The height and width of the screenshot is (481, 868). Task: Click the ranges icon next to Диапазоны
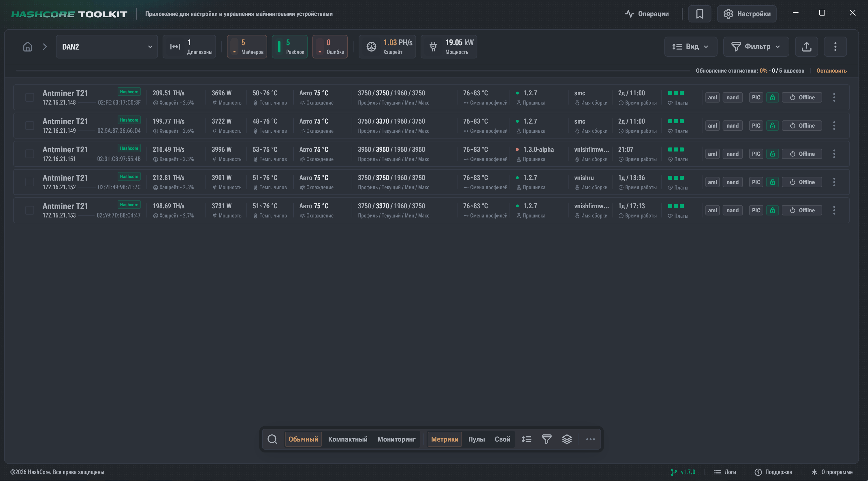point(175,47)
